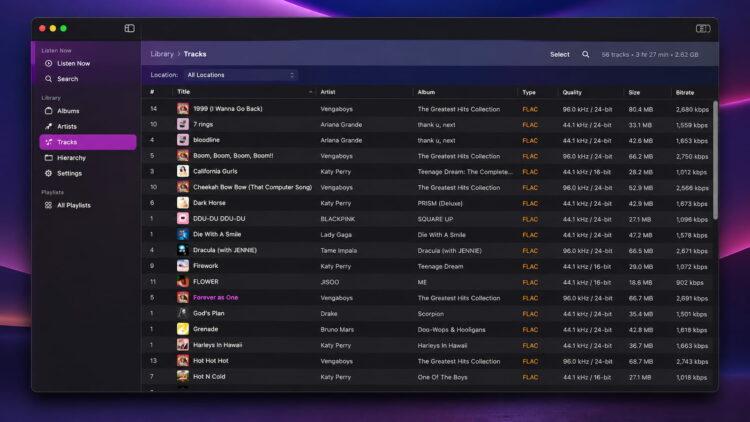
Task: Click the 80.4 MB size value
Action: [x=640, y=109]
